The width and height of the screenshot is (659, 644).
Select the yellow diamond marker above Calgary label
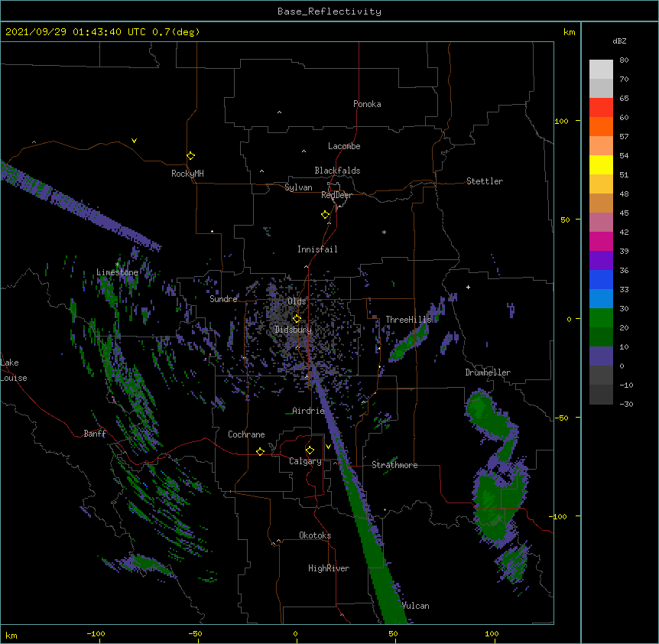point(310,450)
